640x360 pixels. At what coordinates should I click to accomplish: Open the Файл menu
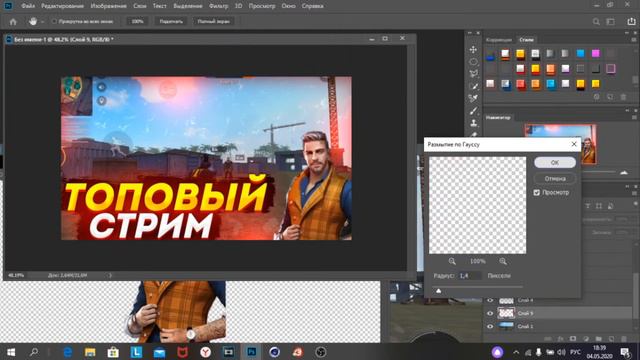[x=28, y=6]
